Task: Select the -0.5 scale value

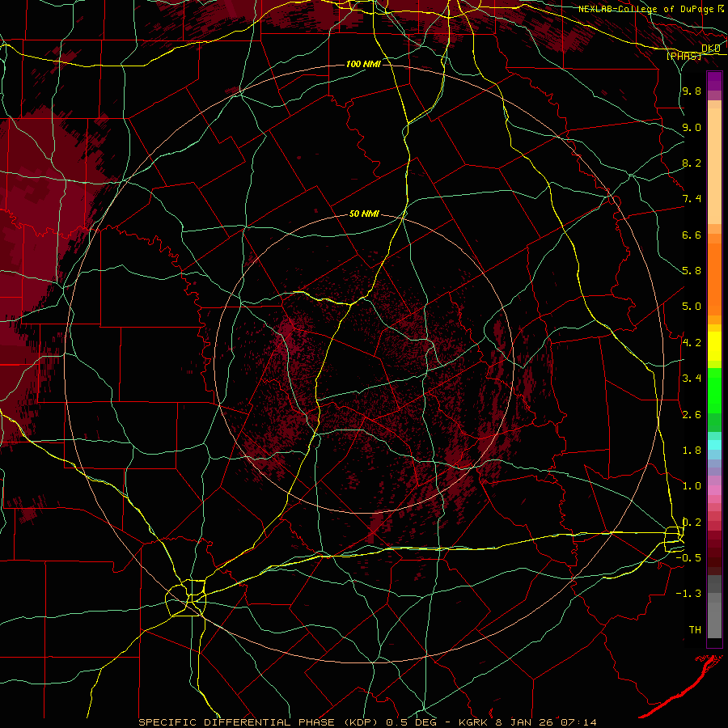Action: tap(688, 558)
